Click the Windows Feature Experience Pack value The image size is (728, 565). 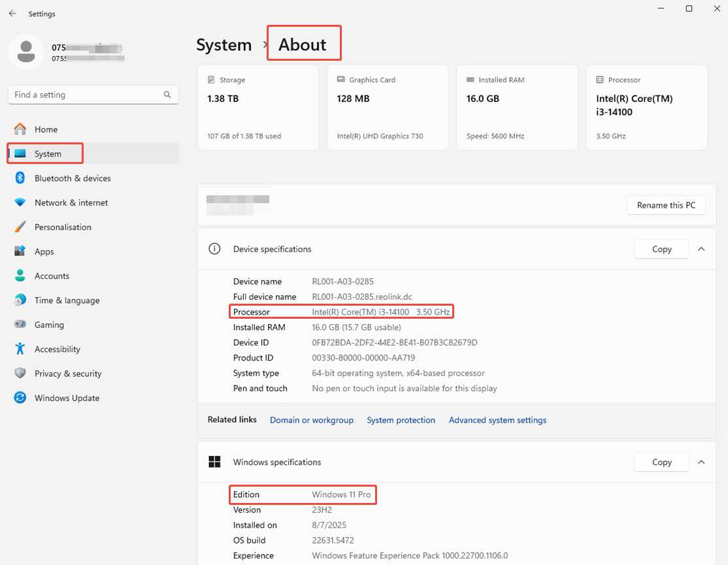coord(410,556)
